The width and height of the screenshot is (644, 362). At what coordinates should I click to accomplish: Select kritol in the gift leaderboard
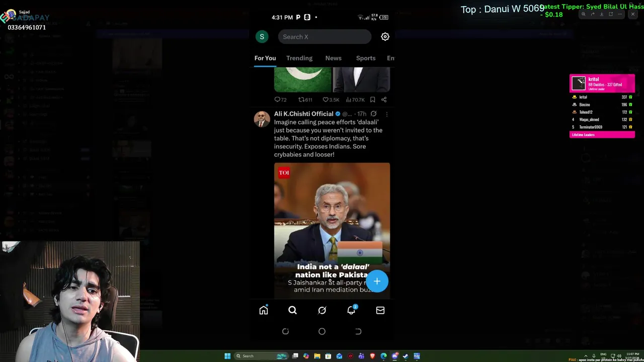[602, 97]
